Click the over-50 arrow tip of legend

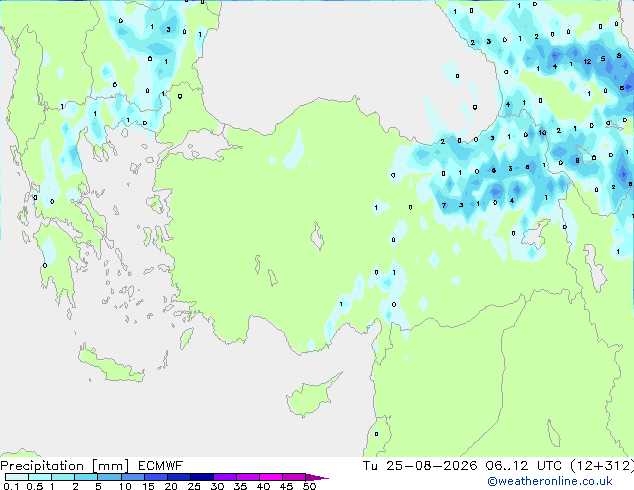pyautogui.click(x=318, y=477)
